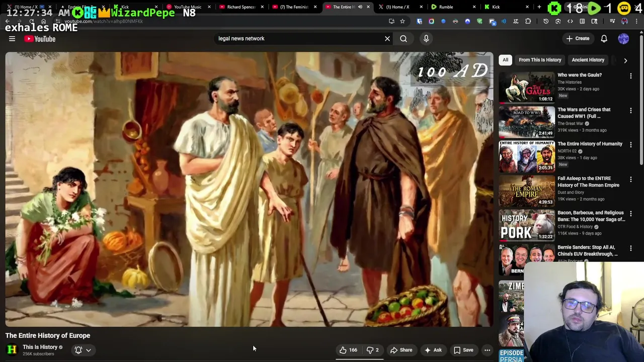Open The Entire History of Humanity title
The height and width of the screenshot is (362, 644).
click(x=590, y=144)
